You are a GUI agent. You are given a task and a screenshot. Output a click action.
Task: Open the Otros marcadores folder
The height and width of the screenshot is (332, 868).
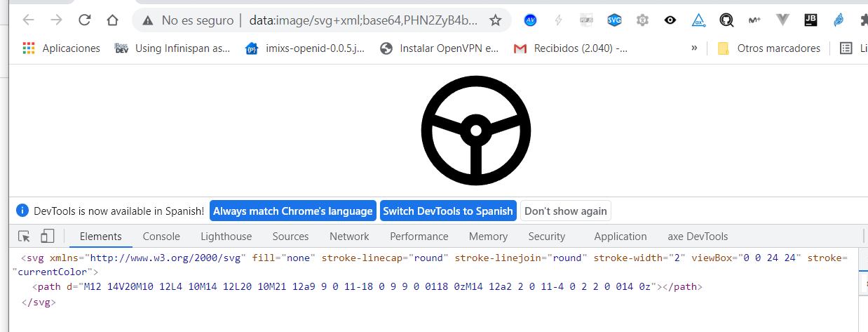click(768, 48)
